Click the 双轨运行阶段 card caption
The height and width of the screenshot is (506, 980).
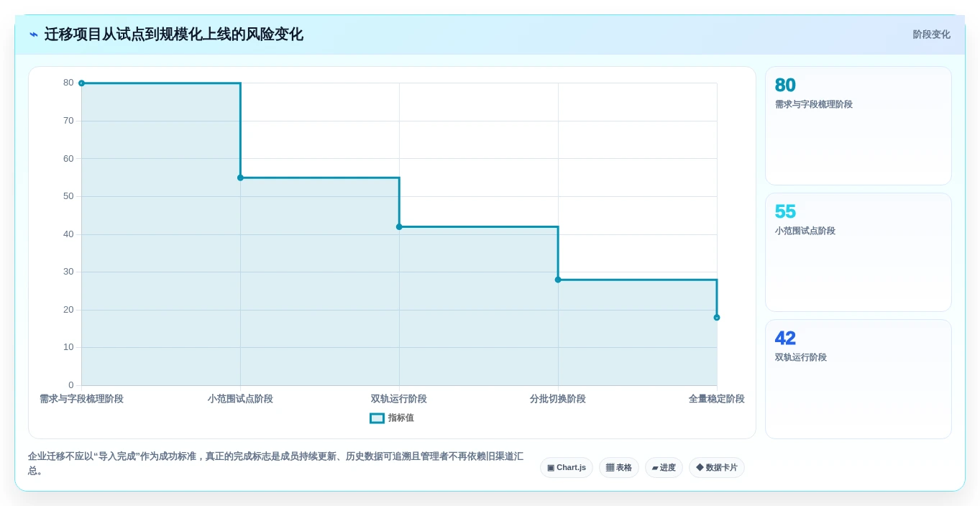click(801, 358)
